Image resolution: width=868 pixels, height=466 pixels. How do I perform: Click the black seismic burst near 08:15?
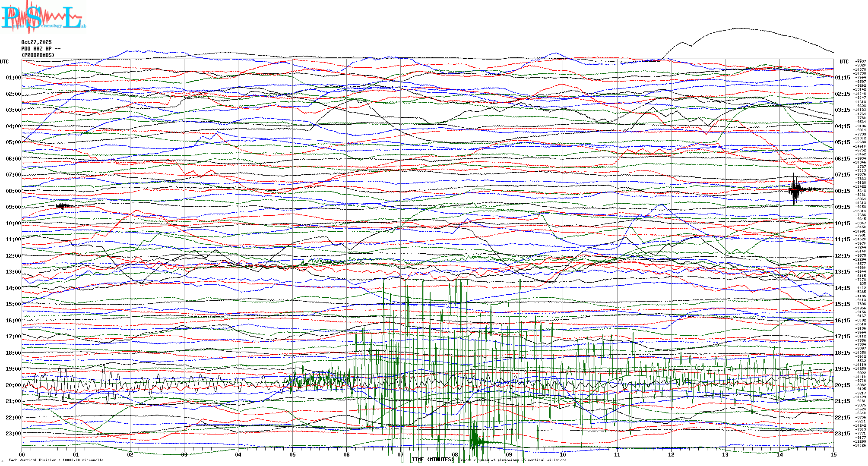pyautogui.click(x=795, y=189)
